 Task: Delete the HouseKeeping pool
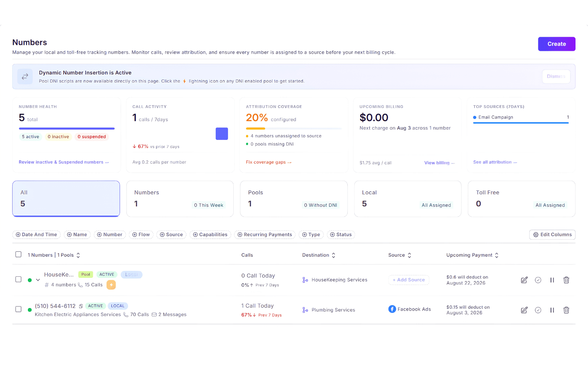(566, 280)
